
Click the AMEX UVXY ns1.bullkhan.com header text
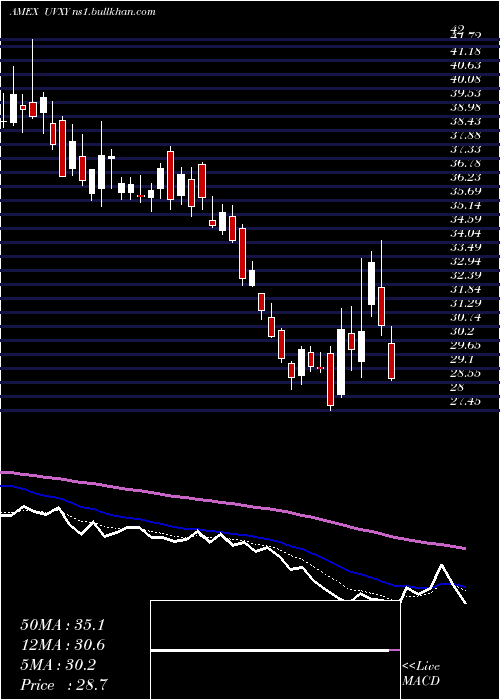(83, 12)
